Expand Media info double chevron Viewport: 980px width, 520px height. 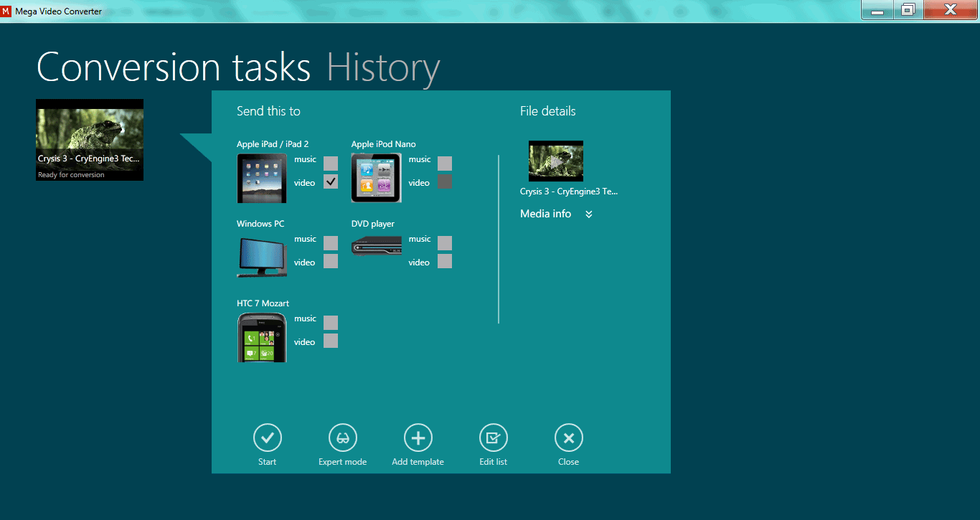point(589,214)
